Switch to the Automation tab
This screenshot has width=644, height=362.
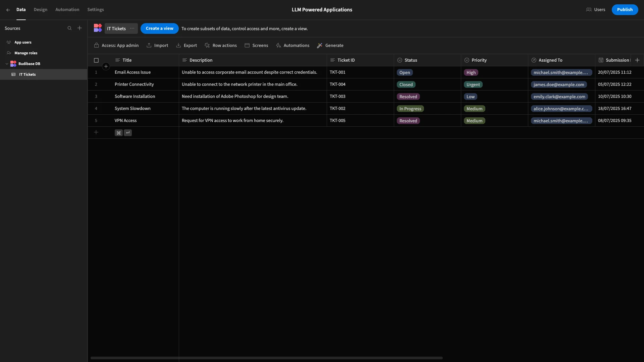(67, 10)
